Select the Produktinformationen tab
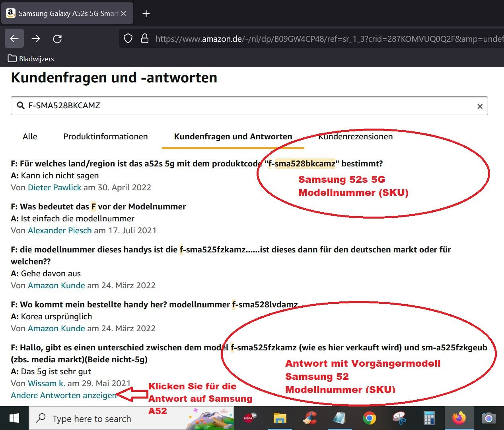Image resolution: width=504 pixels, height=430 pixels. [x=105, y=137]
